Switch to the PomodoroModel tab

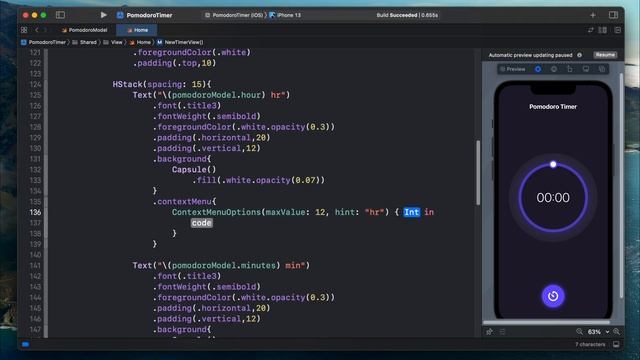(x=84, y=30)
